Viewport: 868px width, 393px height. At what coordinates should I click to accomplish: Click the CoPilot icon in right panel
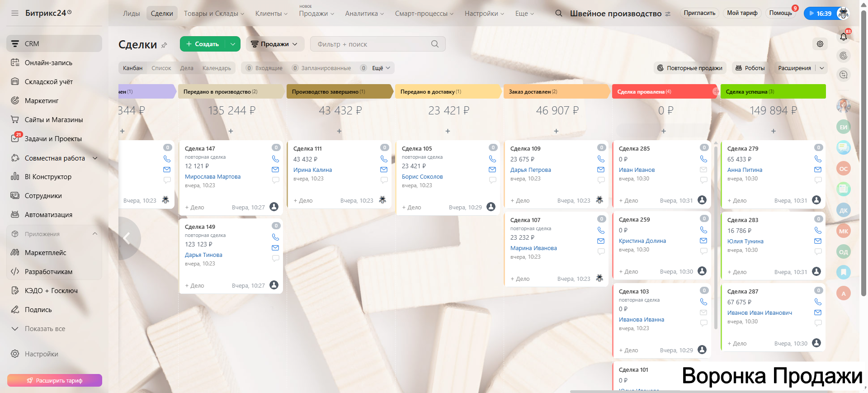844,56
